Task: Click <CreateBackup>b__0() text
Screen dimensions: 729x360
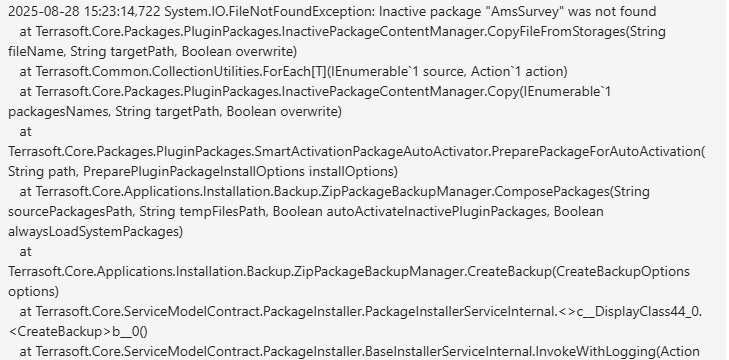Action: click(78, 332)
